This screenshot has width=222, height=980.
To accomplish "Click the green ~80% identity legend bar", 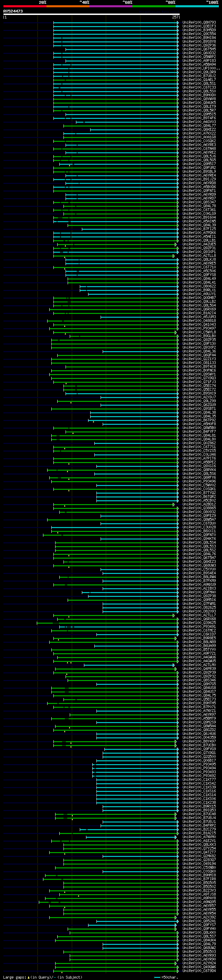I will tap(154, 6).
